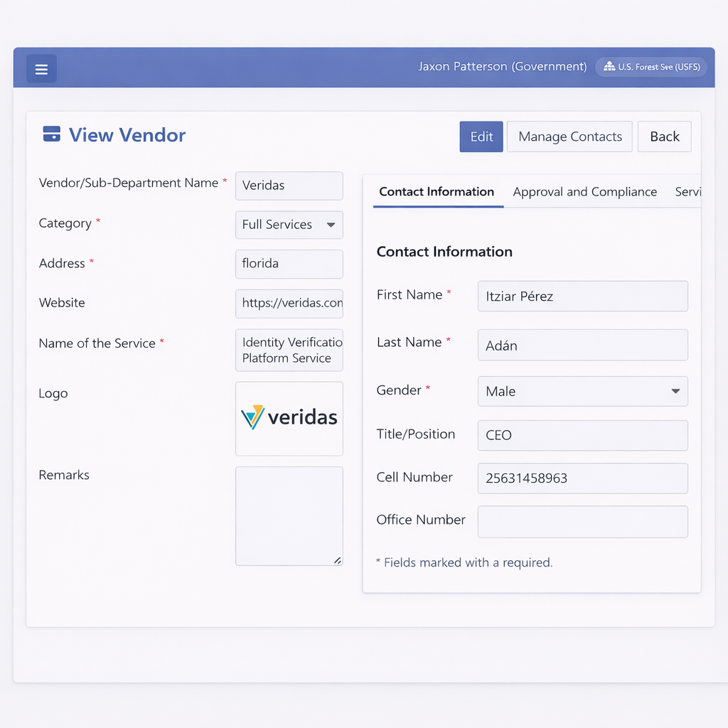This screenshot has height=728, width=728.
Task: Click the Manage Contacts button
Action: [x=569, y=136]
